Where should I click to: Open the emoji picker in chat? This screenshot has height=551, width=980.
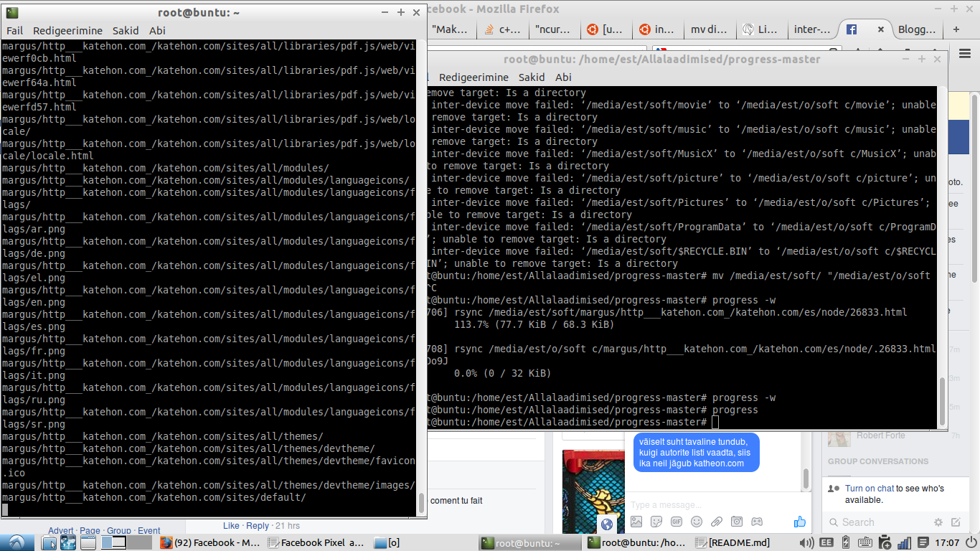coord(697,522)
